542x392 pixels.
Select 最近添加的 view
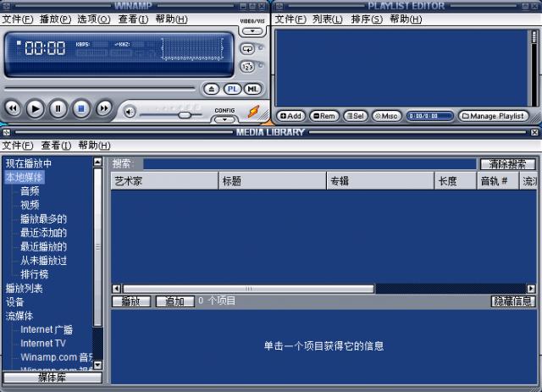[43, 233]
